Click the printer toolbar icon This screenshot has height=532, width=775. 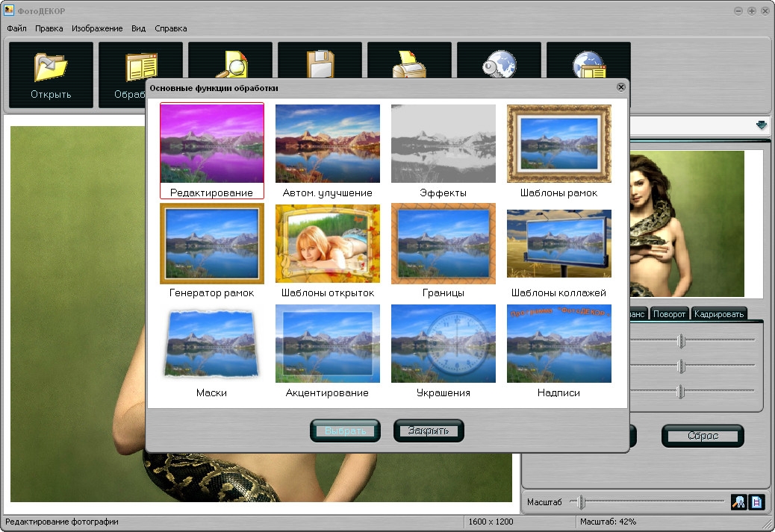409,63
